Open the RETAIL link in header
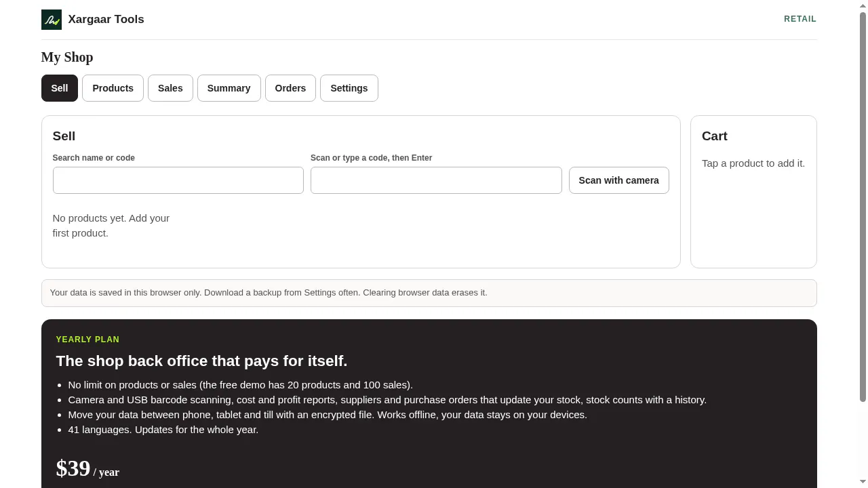868x488 pixels. pos(800,19)
